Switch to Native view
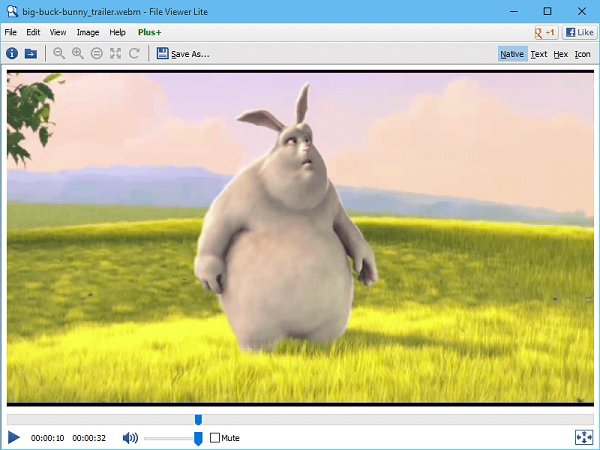 [x=512, y=54]
